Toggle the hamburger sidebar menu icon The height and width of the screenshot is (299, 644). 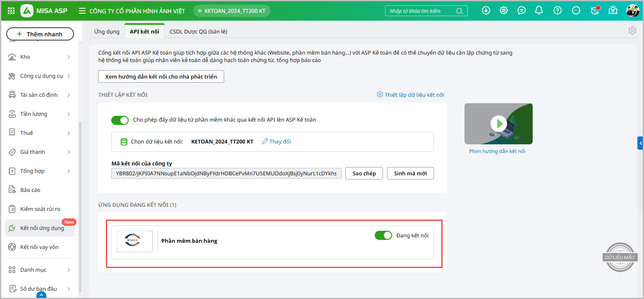pos(82,11)
